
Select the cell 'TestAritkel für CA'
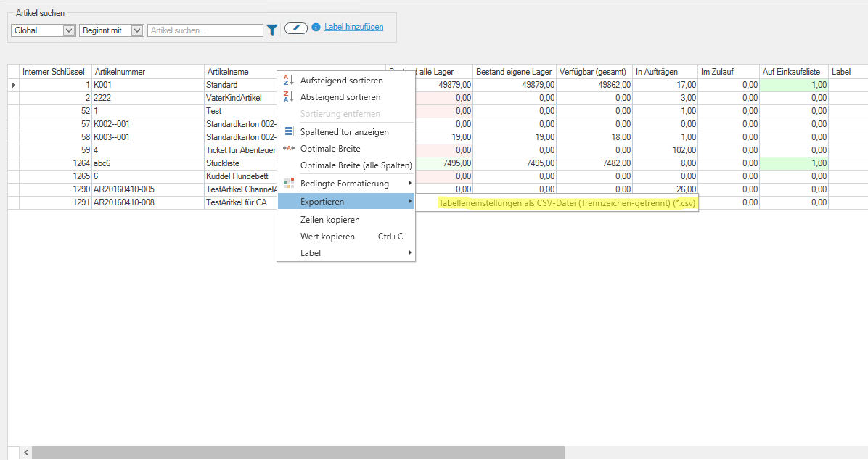pos(240,202)
